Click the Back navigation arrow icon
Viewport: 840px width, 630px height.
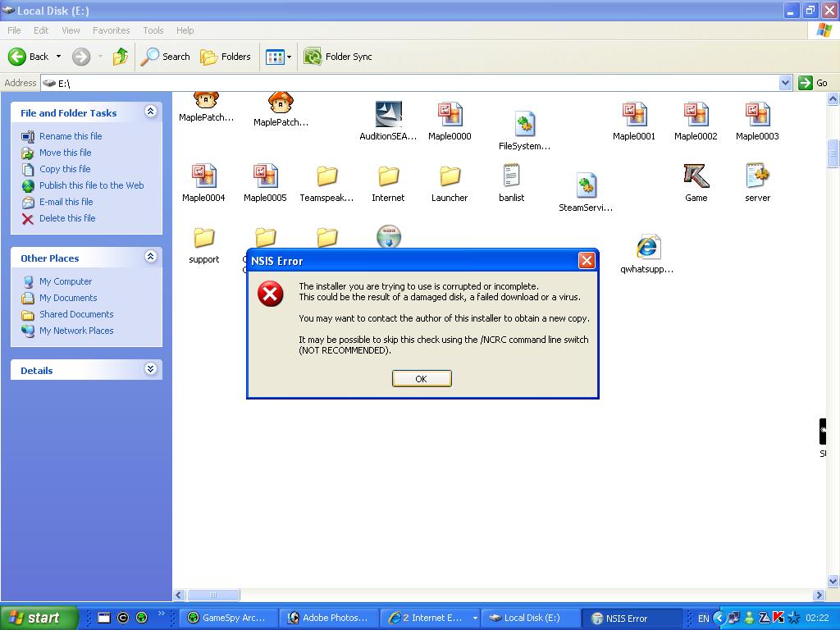(x=17, y=57)
